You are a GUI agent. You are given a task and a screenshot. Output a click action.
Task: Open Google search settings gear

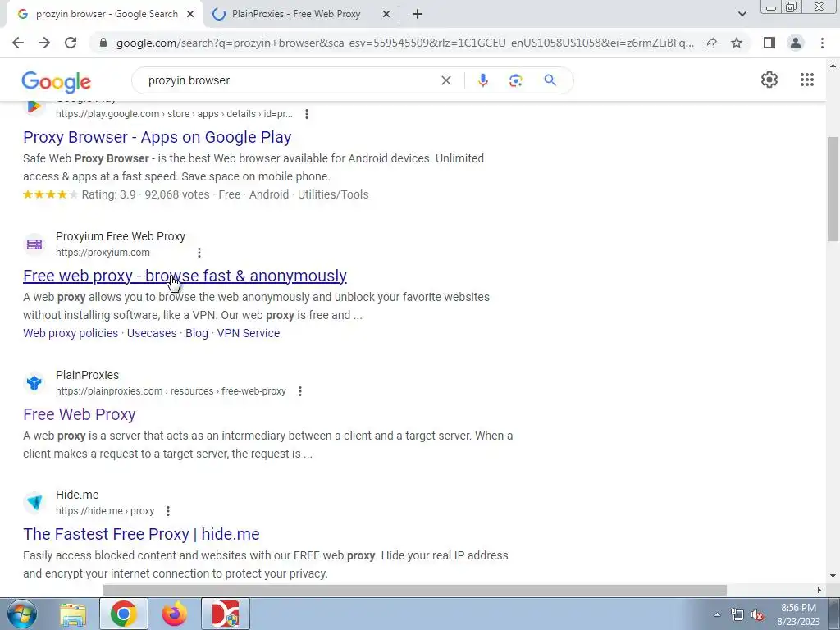point(769,80)
